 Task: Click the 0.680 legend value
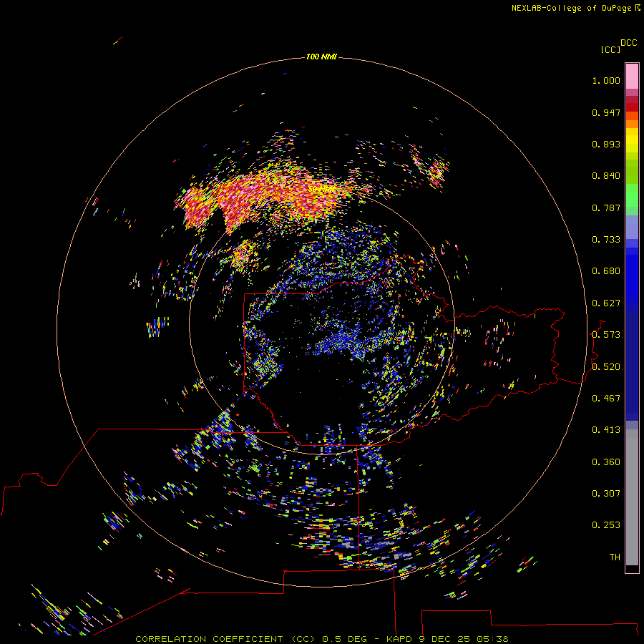point(606,271)
